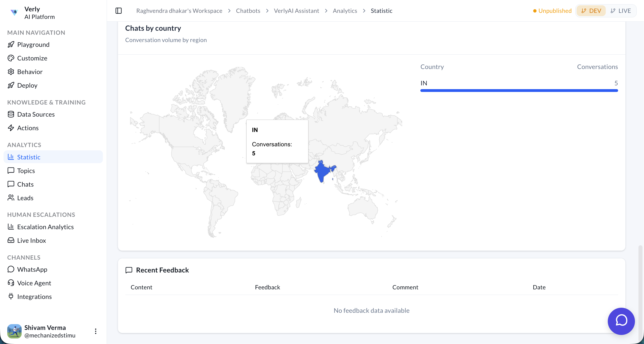
Task: Click the IN conversations progress bar
Action: pyautogui.click(x=519, y=90)
